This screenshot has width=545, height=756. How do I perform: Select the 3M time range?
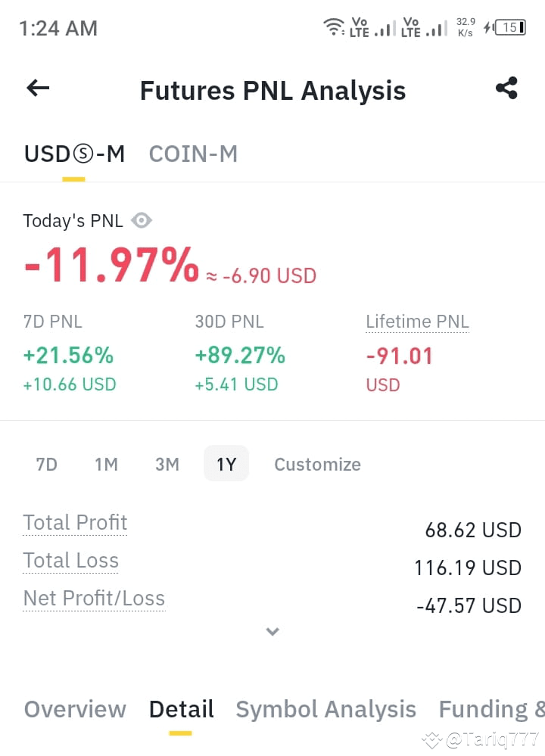pos(167,465)
